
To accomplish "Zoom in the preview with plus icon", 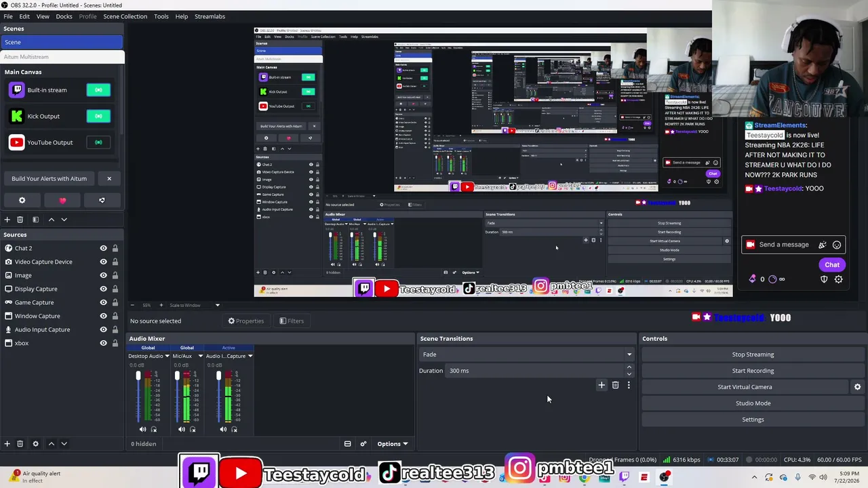I will coord(161,305).
